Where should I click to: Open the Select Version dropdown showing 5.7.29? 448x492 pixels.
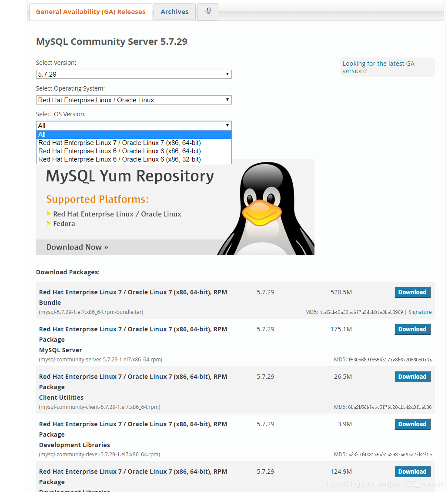click(134, 74)
